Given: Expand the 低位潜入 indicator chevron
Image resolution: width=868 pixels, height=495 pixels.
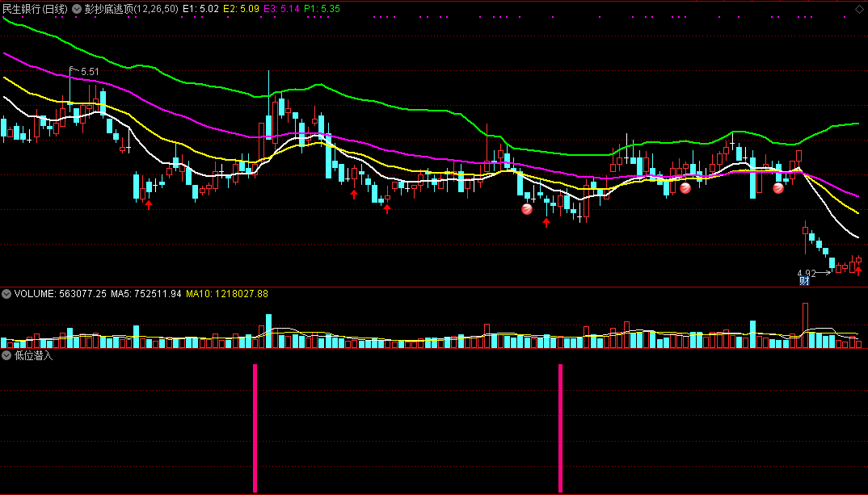Looking at the screenshot, I should coord(6,355).
